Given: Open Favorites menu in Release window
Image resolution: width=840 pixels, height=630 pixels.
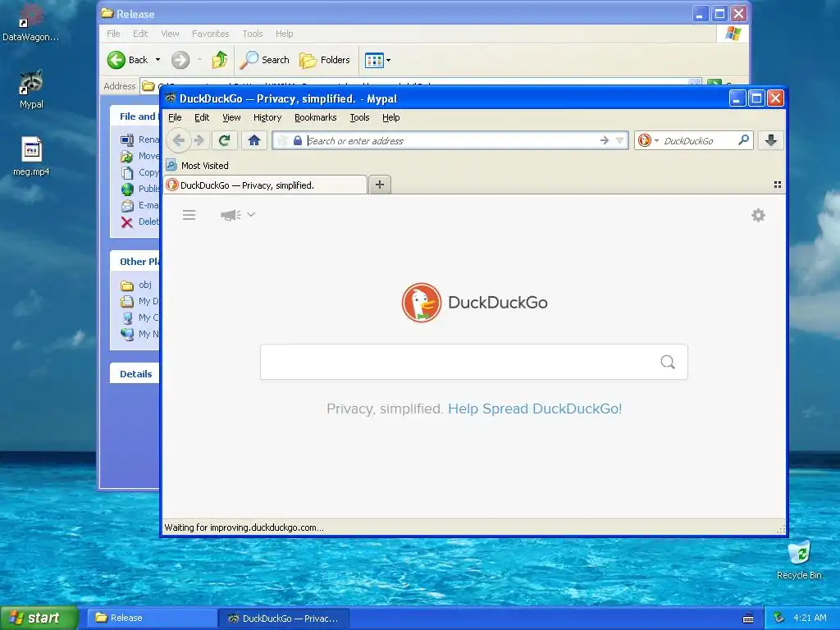Looking at the screenshot, I should coord(211,34).
